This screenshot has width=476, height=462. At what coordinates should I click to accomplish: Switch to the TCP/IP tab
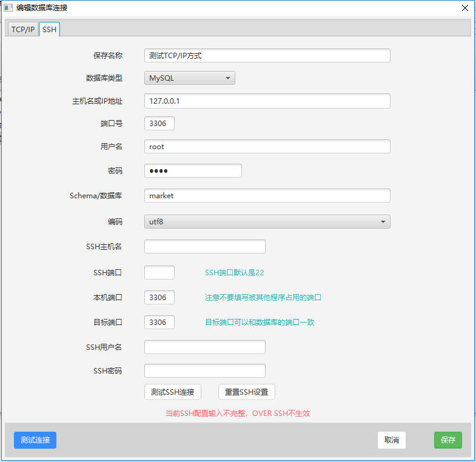point(23,29)
